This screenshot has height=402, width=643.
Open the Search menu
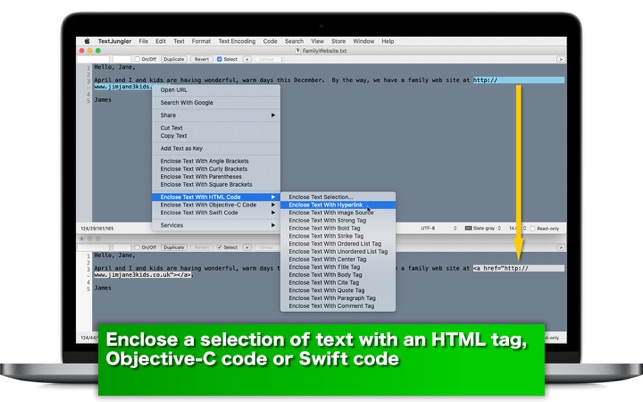294,41
